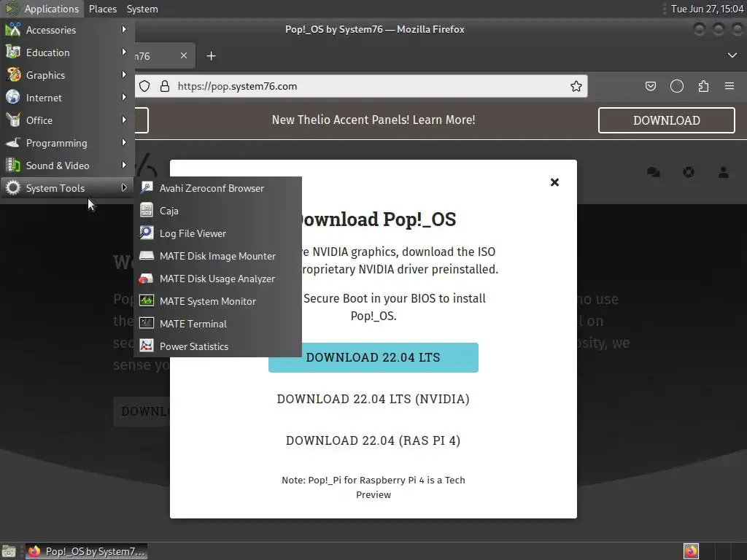This screenshot has width=747, height=560.
Task: Click the Office category icon
Action: (x=13, y=120)
